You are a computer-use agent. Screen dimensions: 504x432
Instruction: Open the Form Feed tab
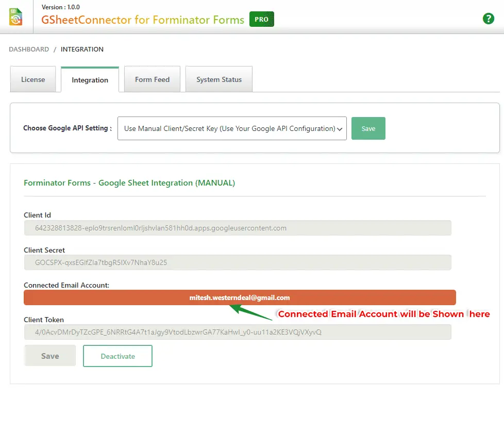tap(152, 79)
